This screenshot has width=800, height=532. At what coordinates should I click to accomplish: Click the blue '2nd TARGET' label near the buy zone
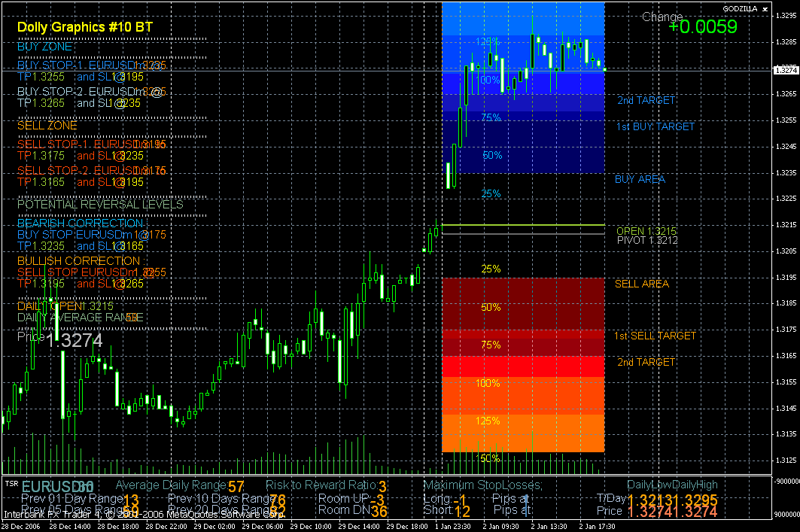click(646, 101)
